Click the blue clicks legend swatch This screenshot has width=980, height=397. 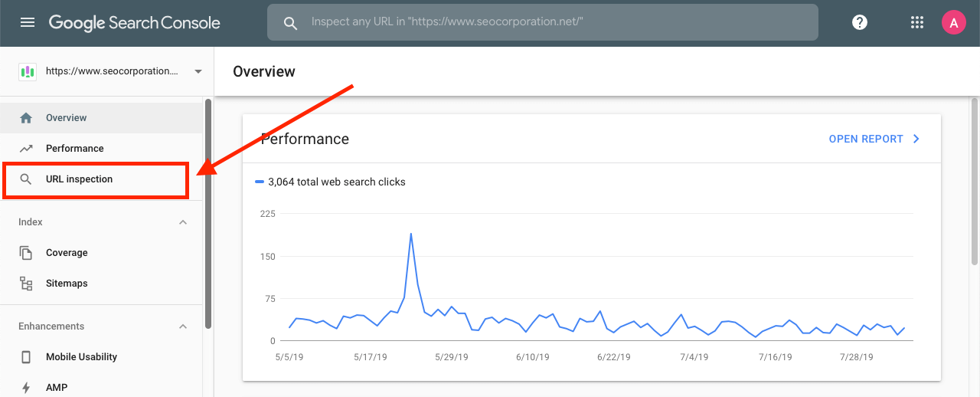[x=260, y=182]
